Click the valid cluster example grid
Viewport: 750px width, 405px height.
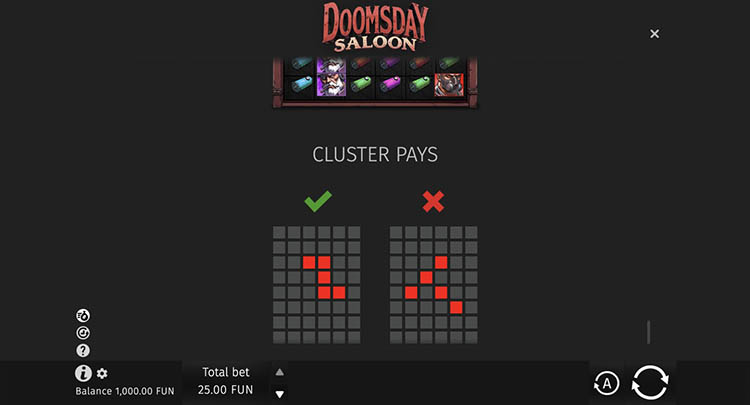317,285
